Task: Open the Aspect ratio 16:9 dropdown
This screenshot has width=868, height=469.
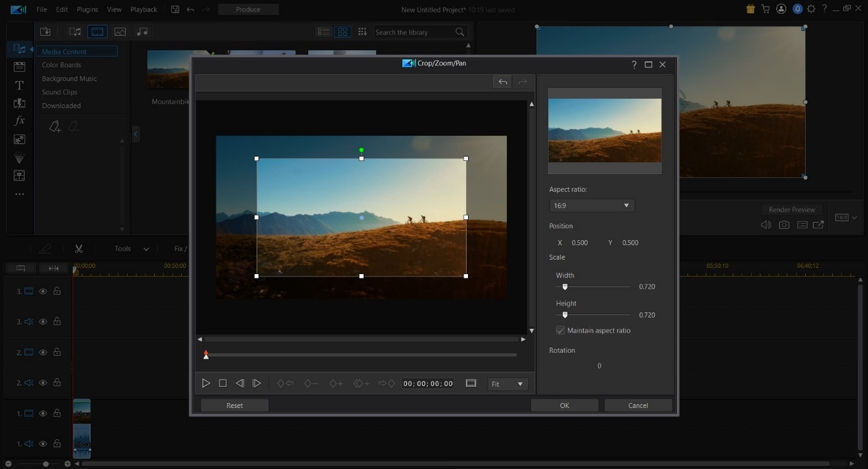Action: click(591, 206)
